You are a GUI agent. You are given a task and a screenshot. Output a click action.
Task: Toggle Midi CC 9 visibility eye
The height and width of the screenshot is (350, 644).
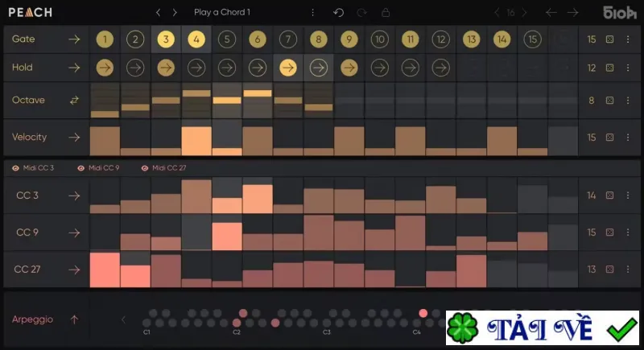81,168
